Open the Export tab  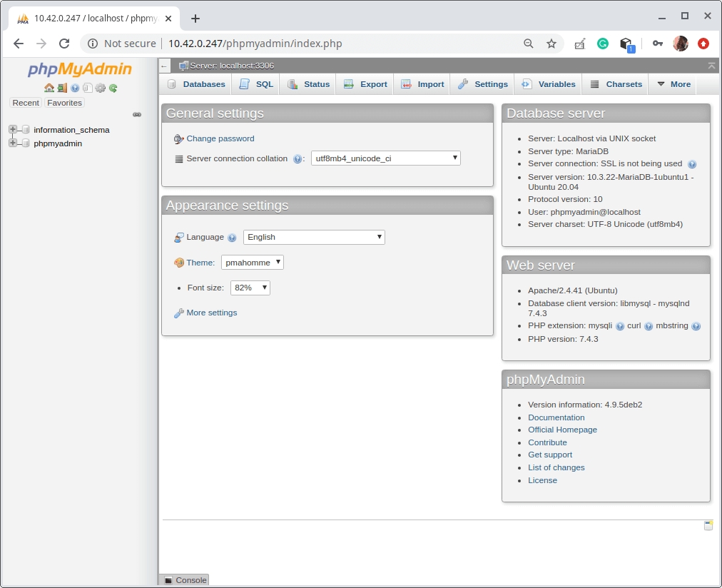(366, 84)
